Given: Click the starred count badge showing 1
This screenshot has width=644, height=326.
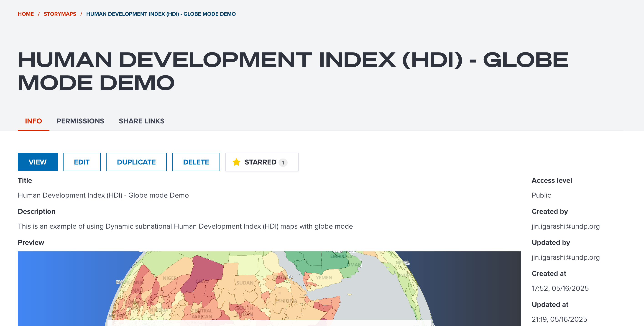Looking at the screenshot, I should 283,162.
